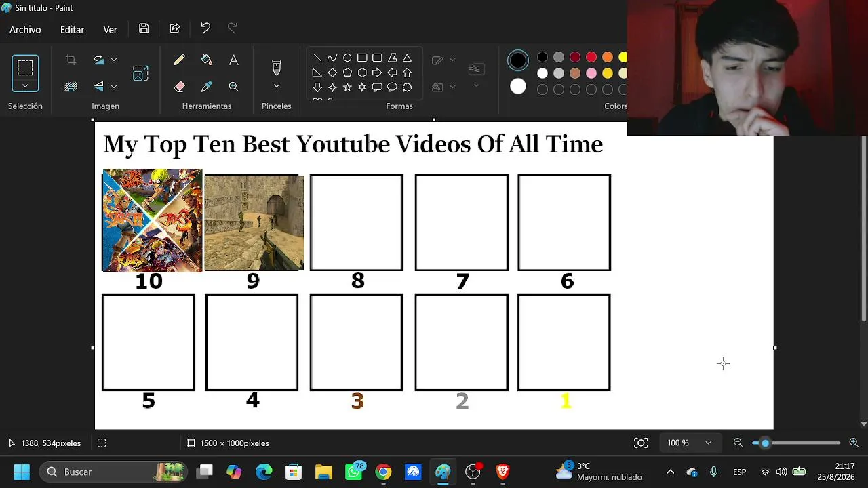Pick the orange color swatch

pos(608,58)
